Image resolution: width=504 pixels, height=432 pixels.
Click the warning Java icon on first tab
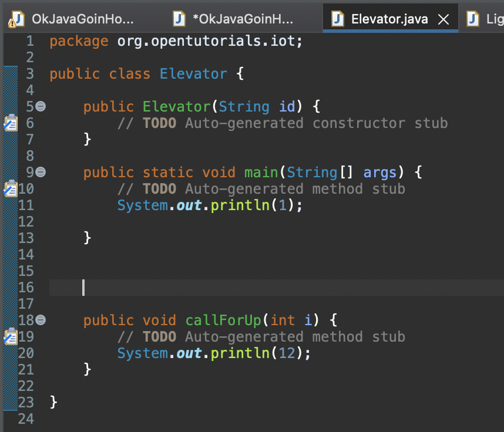(x=16, y=19)
